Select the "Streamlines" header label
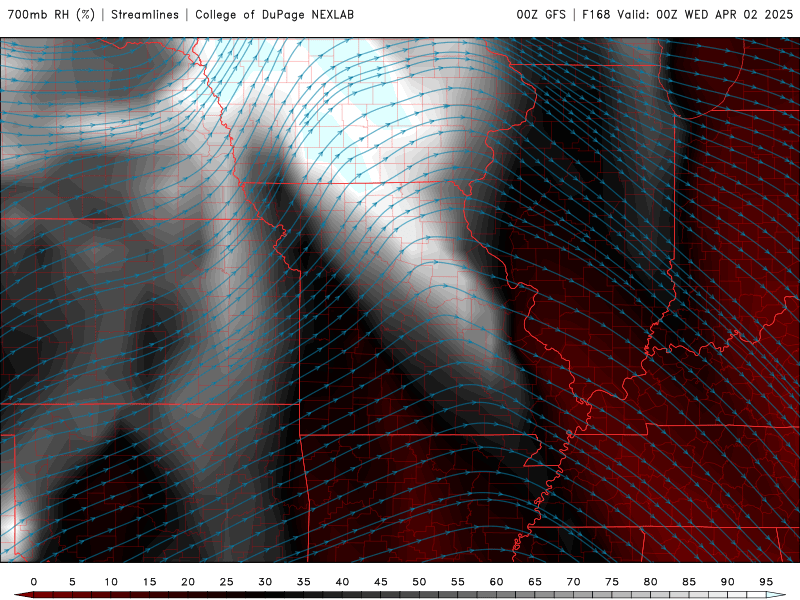The height and width of the screenshot is (600, 800). [x=145, y=15]
